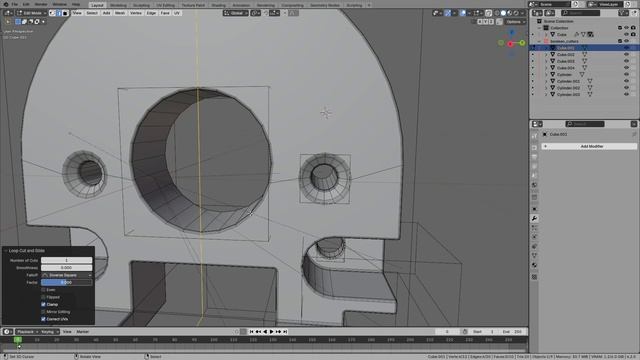
Task: Edit the Number of Cuts field
Action: coord(67,260)
